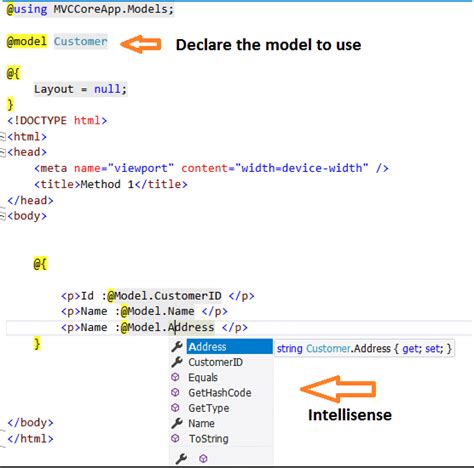
Task: Toggle the methods filter cube in IntelliSense footer
Action: coord(203,459)
